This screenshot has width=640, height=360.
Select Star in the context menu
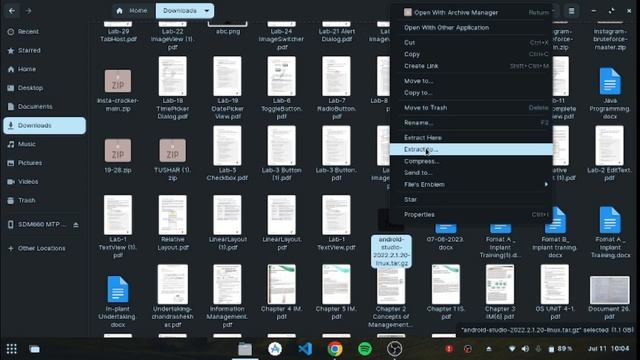point(471,200)
